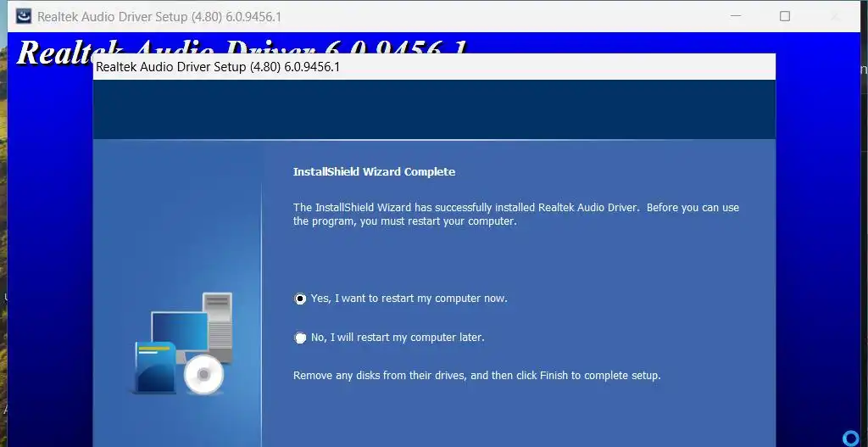Select 'Yes, I want to restart my computer now'
This screenshot has width=868, height=447.
pyautogui.click(x=300, y=299)
